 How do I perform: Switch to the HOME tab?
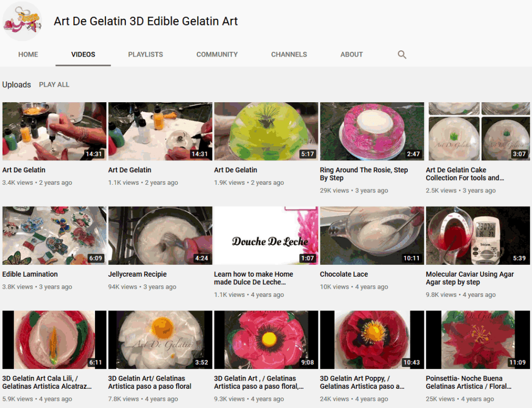28,54
